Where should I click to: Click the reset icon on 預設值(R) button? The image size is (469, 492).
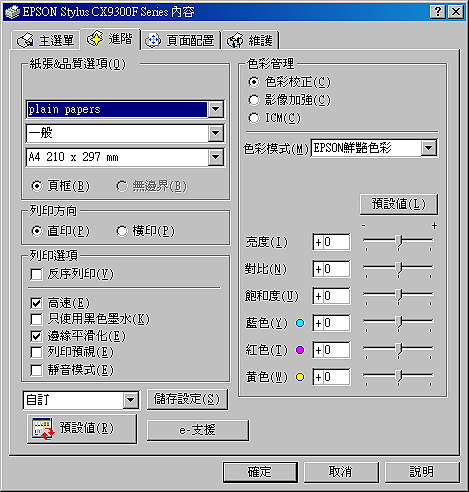(x=43, y=429)
